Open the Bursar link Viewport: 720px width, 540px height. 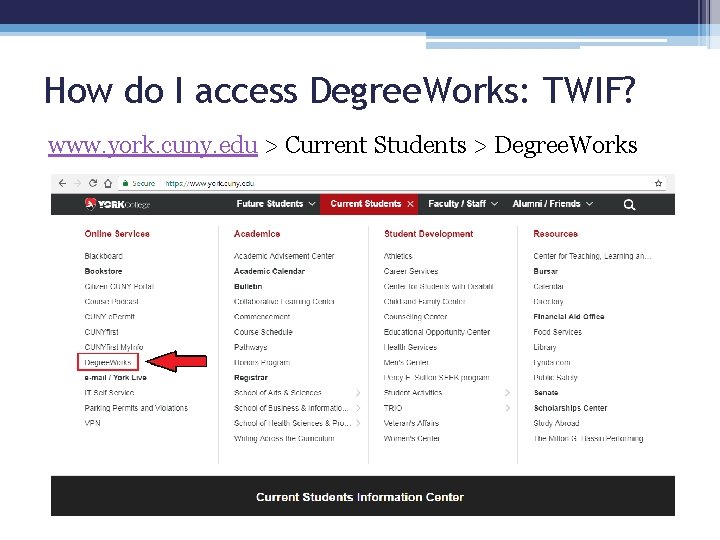(546, 271)
